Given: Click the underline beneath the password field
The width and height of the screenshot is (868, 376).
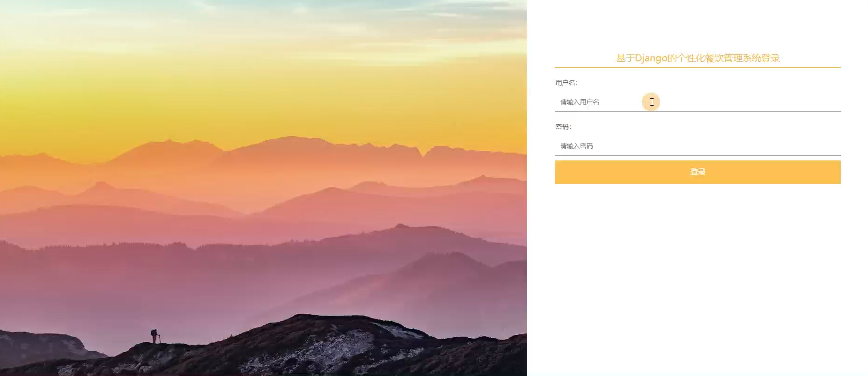Looking at the screenshot, I should [698, 155].
